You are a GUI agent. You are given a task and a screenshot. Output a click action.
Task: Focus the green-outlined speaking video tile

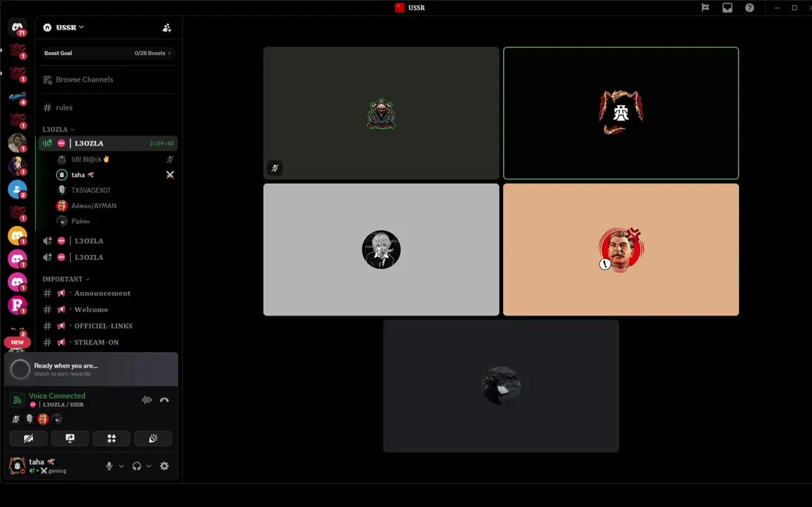(x=621, y=113)
